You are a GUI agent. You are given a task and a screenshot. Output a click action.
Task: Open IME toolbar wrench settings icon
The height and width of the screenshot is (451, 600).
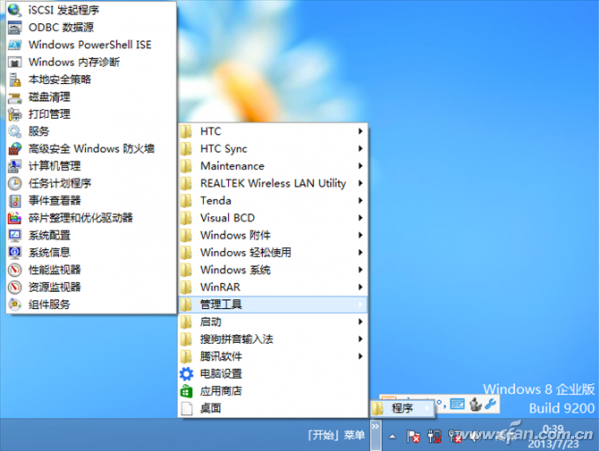[491, 404]
